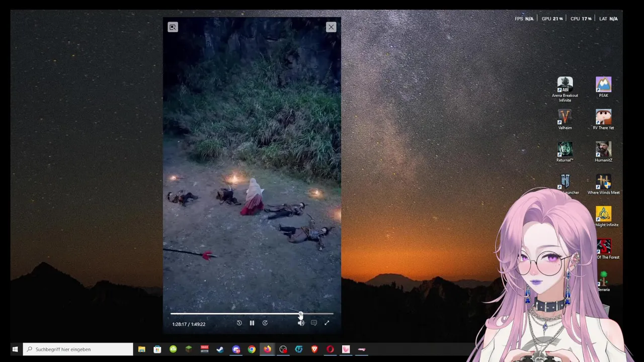Rewind the video five seconds

click(x=239, y=323)
